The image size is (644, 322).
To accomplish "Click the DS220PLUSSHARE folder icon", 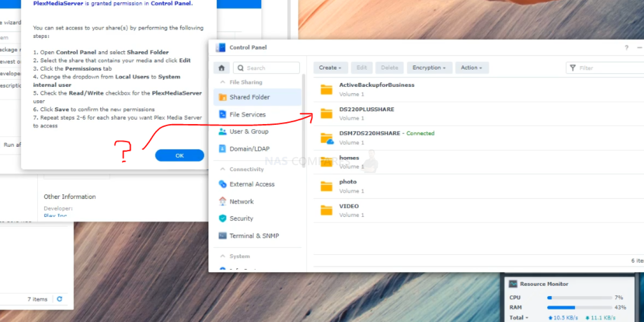I will tap(326, 113).
